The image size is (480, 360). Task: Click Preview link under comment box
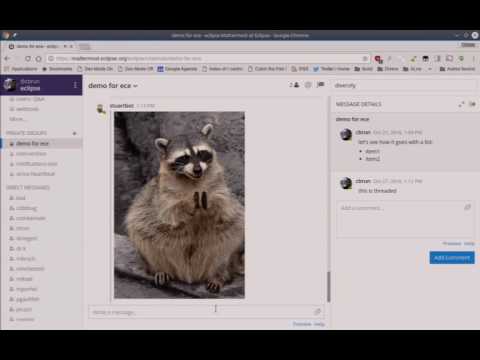(452, 243)
